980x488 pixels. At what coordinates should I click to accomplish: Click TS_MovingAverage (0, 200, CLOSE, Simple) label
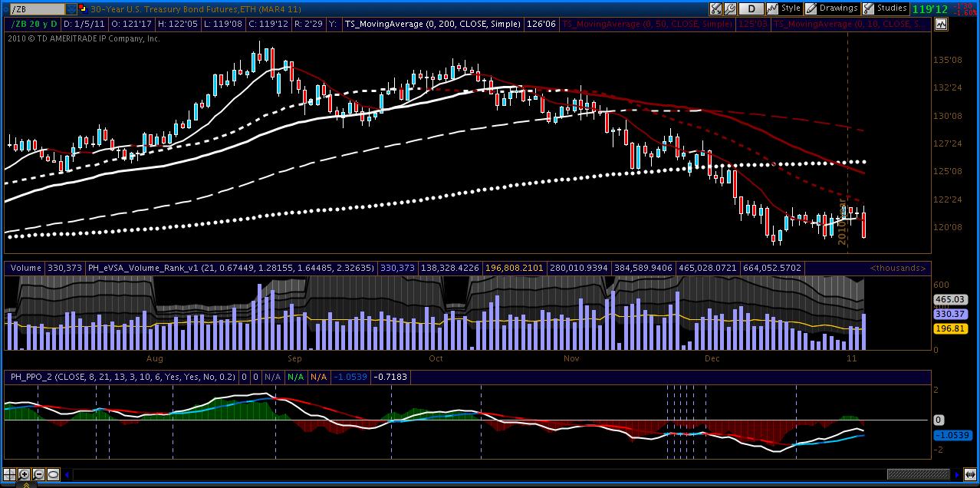(x=432, y=24)
